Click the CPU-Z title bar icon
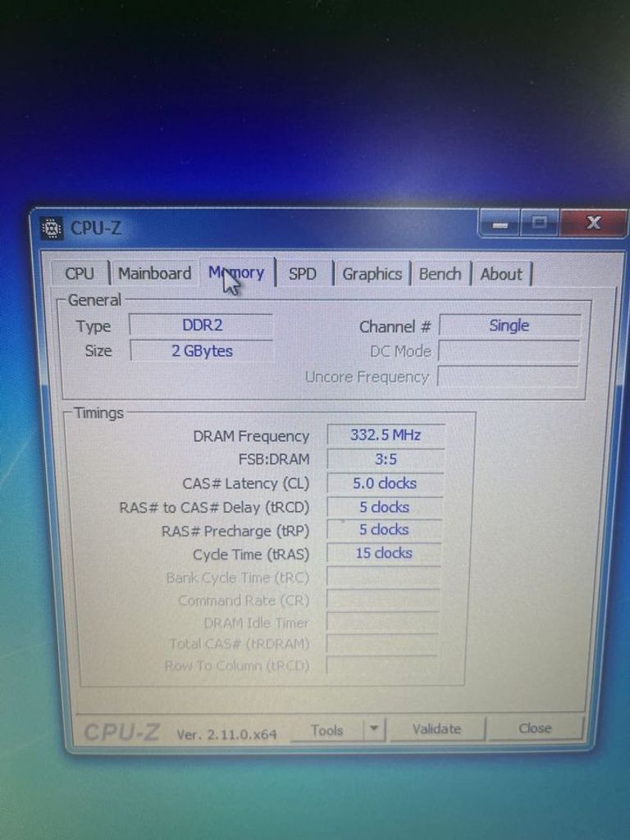This screenshot has height=840, width=630. click(52, 229)
